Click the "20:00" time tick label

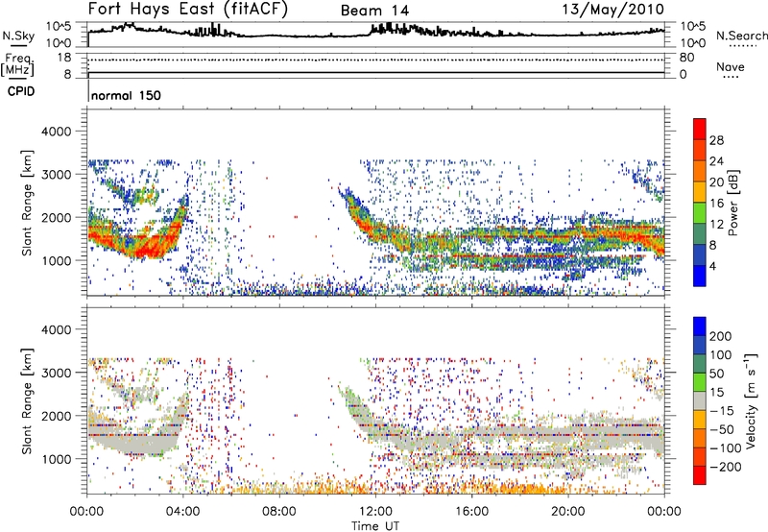click(567, 512)
